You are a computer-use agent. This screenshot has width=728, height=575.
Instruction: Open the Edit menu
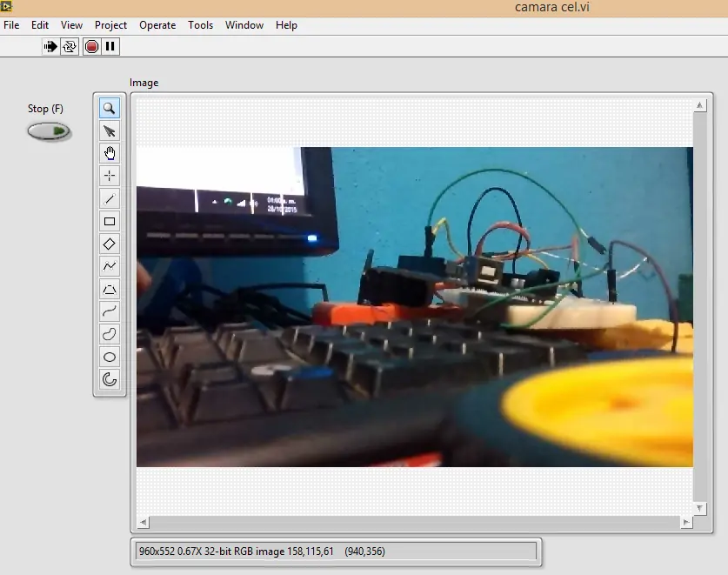point(40,25)
